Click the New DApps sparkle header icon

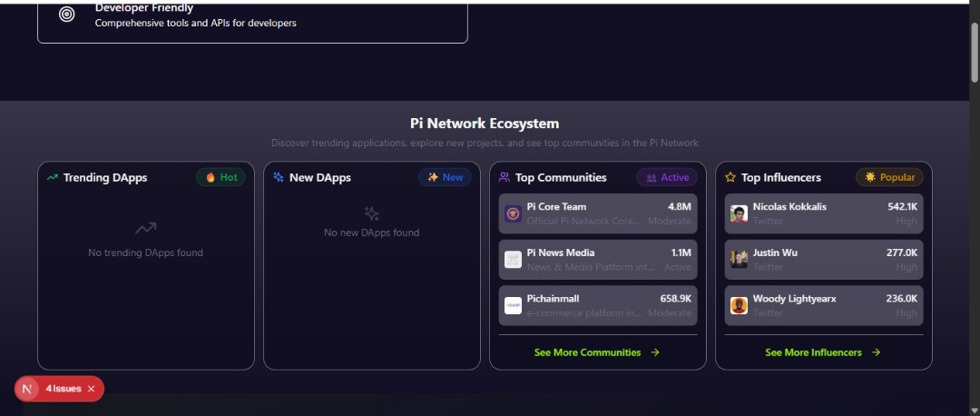click(279, 178)
